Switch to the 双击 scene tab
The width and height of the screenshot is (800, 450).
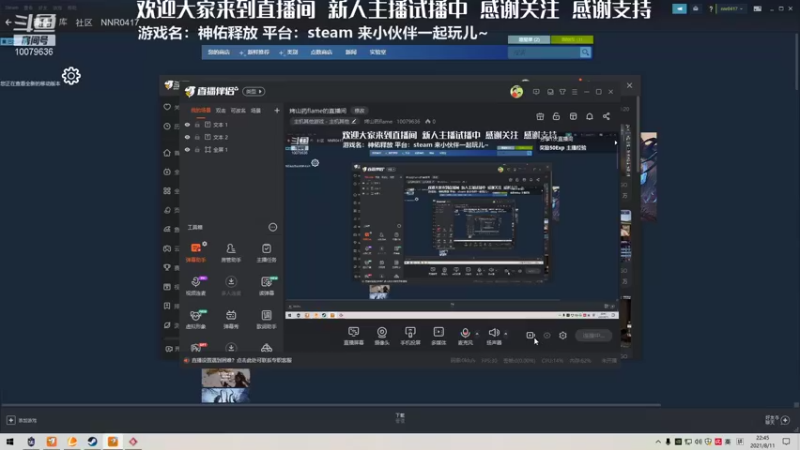click(220, 110)
